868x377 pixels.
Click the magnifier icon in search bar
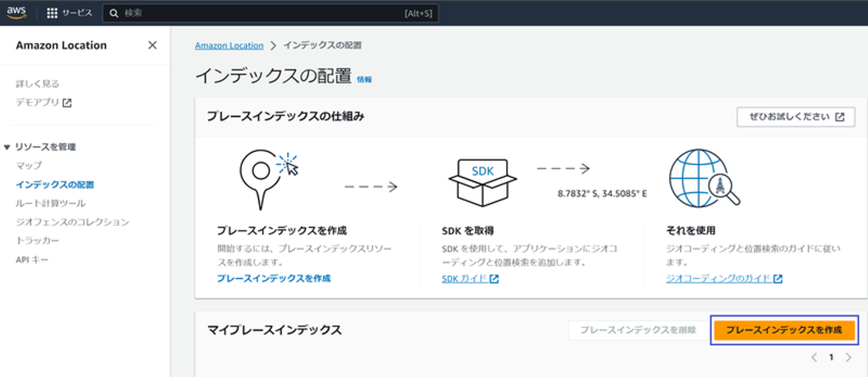coord(114,13)
